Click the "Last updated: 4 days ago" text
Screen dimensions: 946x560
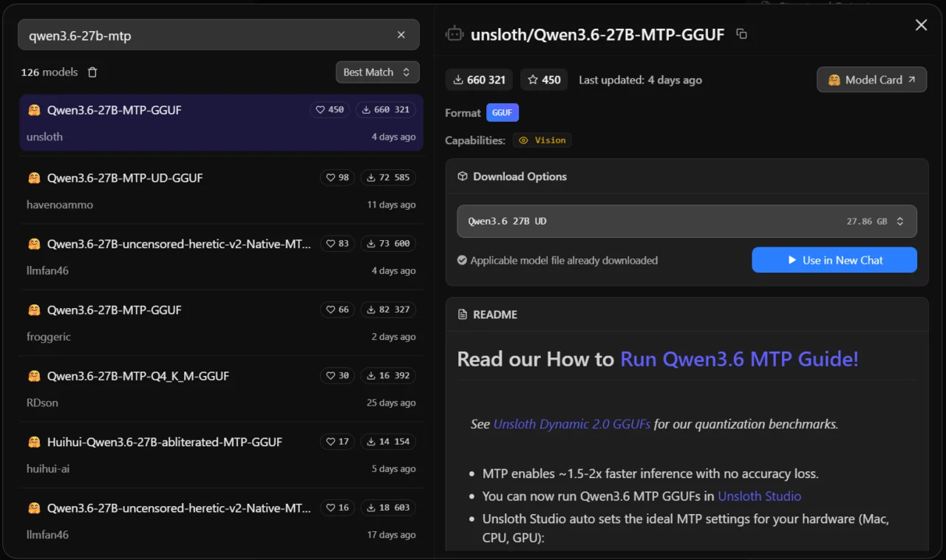tap(640, 80)
